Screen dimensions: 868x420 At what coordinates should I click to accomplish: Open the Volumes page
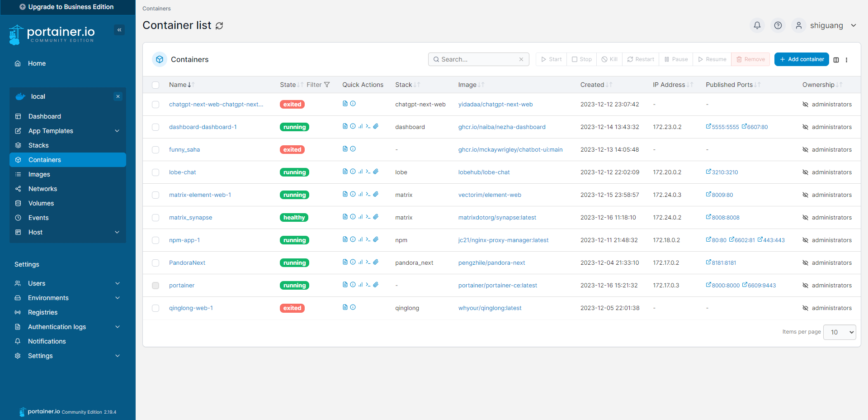pyautogui.click(x=68, y=203)
